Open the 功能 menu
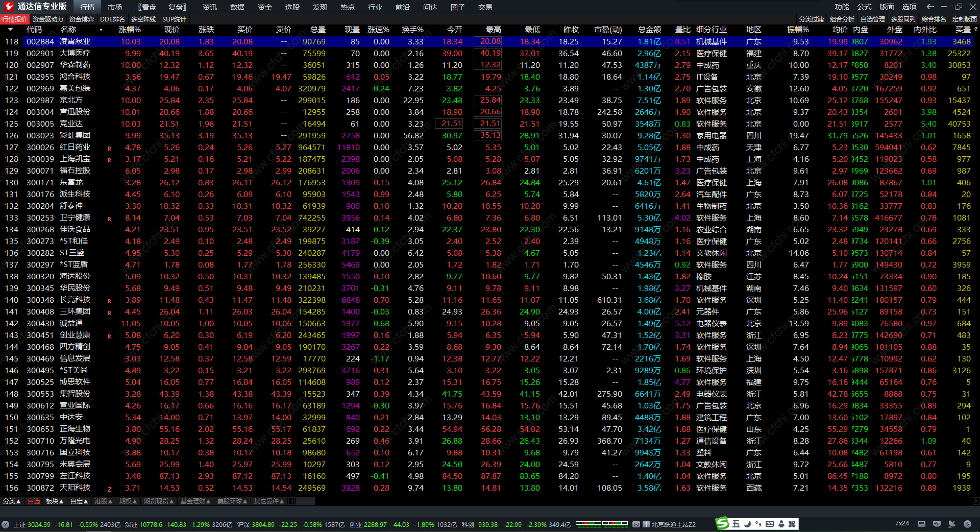The image size is (980, 532). (x=842, y=7)
